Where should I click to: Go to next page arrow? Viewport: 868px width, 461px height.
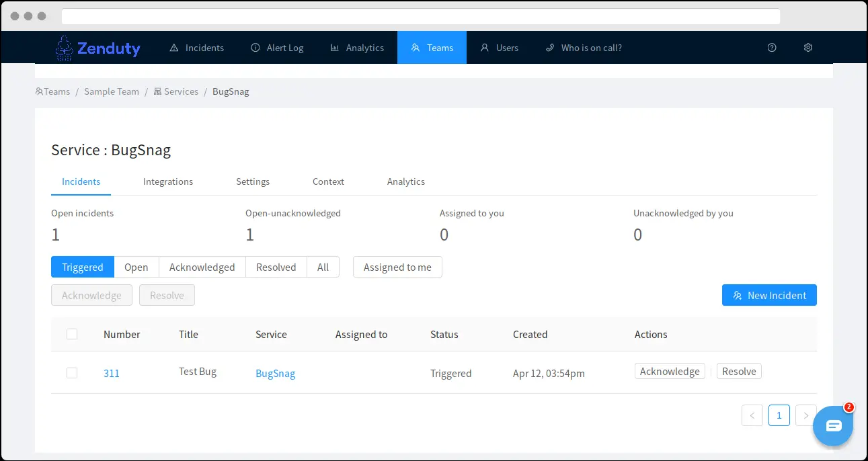click(805, 415)
